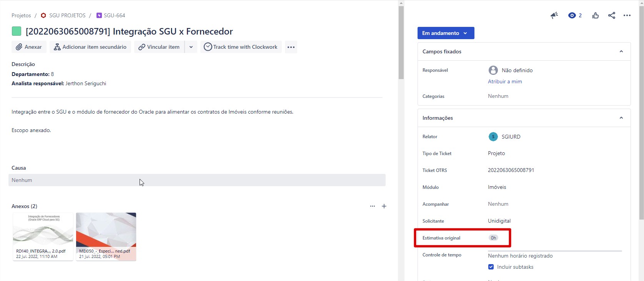Click the Tipo de Ticket value Projeto

coord(496,153)
